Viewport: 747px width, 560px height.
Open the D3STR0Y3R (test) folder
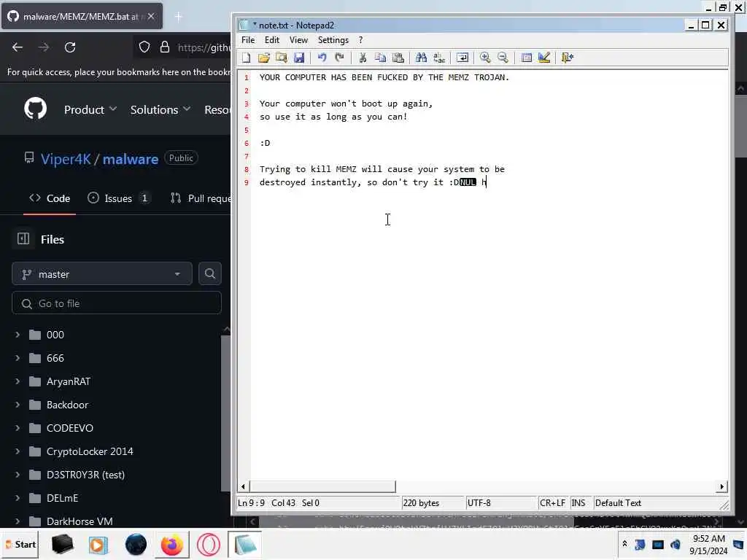[85, 475]
